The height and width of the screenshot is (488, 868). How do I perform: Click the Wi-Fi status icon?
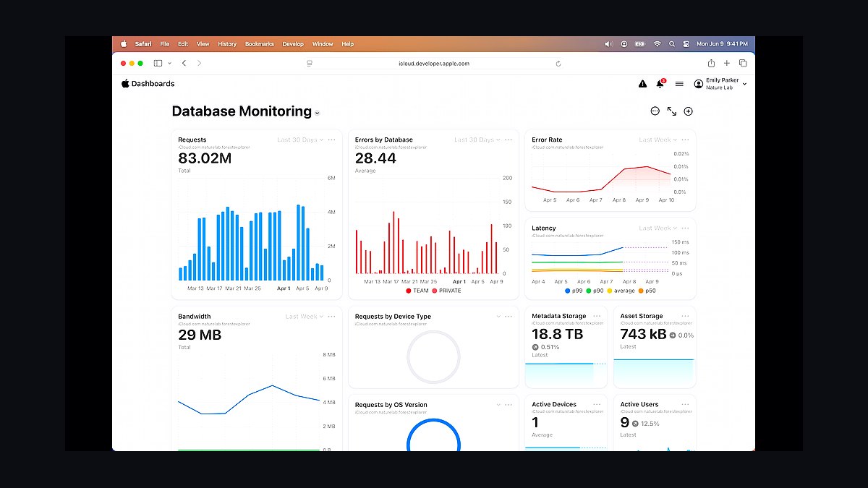[658, 44]
